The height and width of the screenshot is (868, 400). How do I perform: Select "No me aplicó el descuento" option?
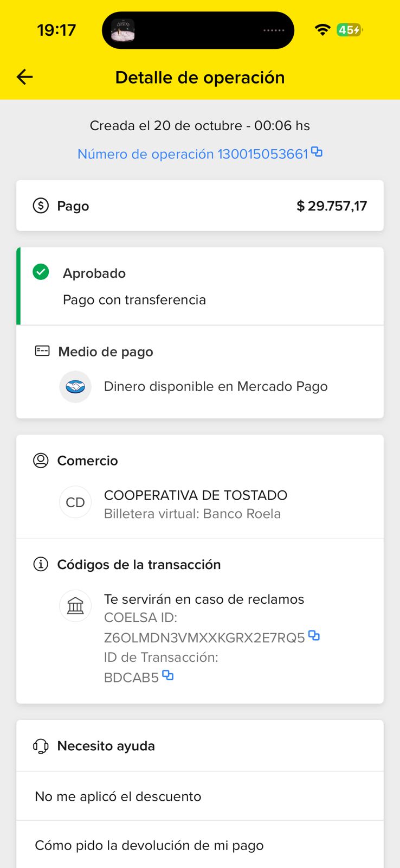[x=118, y=796]
